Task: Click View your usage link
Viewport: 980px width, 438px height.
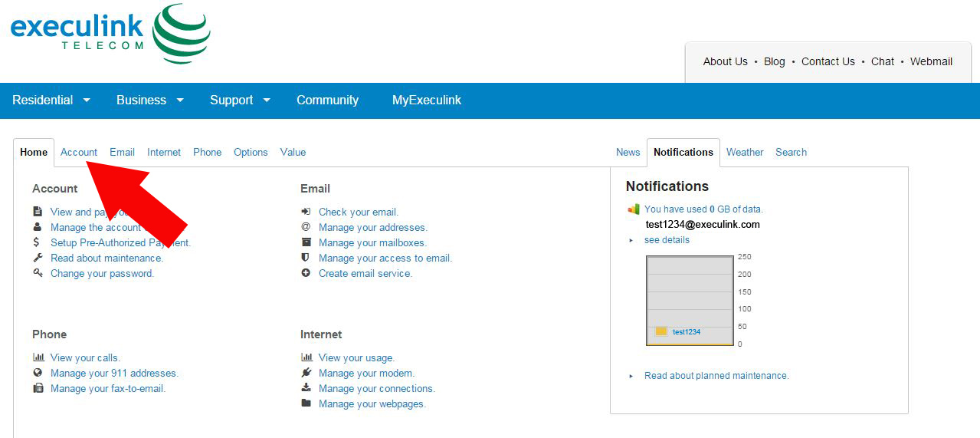Action: click(x=356, y=357)
